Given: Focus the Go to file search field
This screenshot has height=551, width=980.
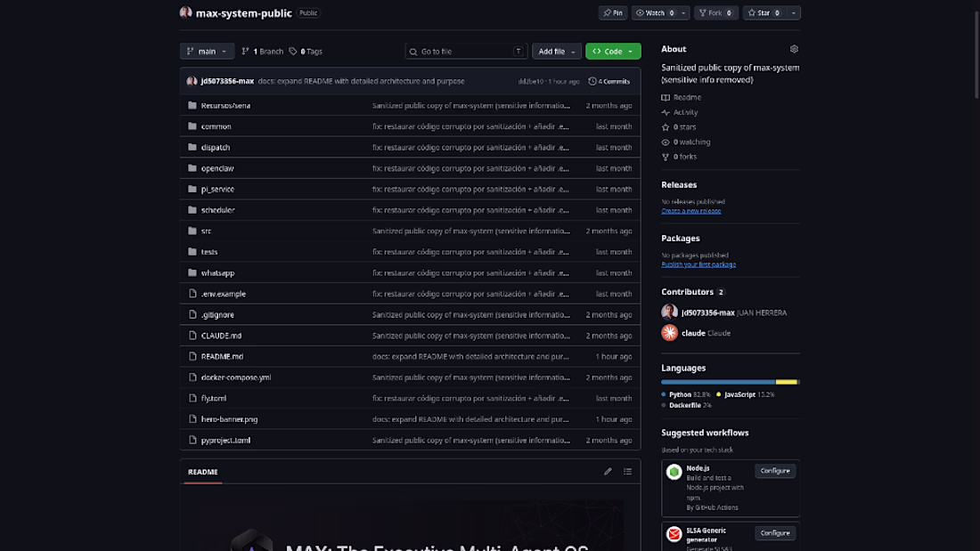Looking at the screenshot, I should pos(466,52).
